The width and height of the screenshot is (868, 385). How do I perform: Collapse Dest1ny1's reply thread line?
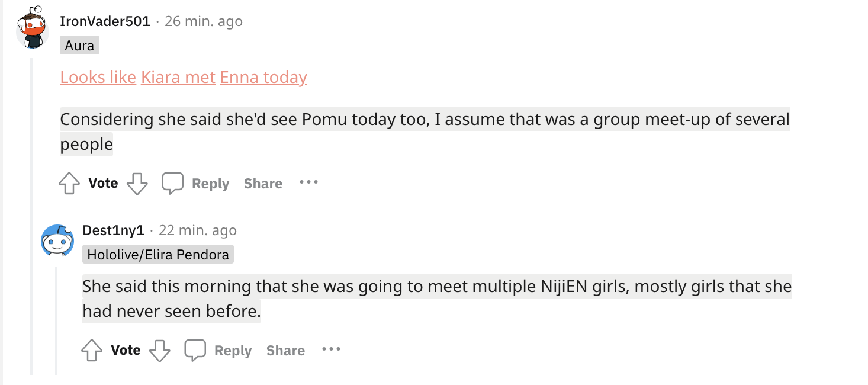click(57, 320)
